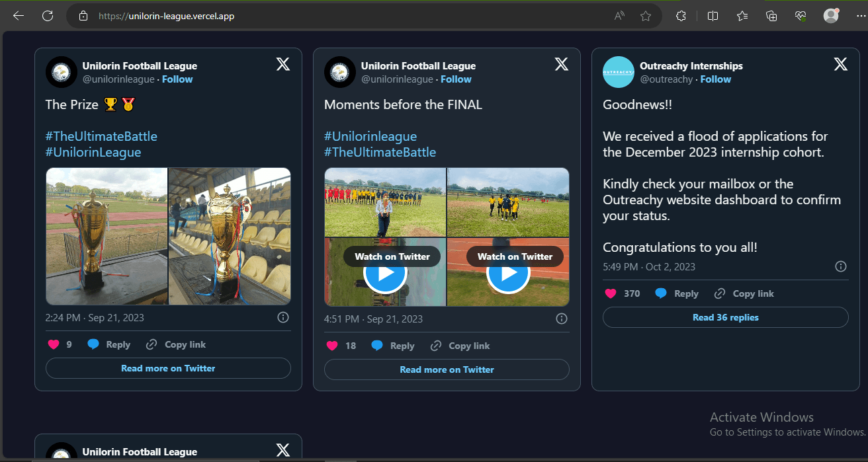Image resolution: width=868 pixels, height=462 pixels.
Task: Copy link of Moments before FINAL tweet
Action: click(460, 346)
